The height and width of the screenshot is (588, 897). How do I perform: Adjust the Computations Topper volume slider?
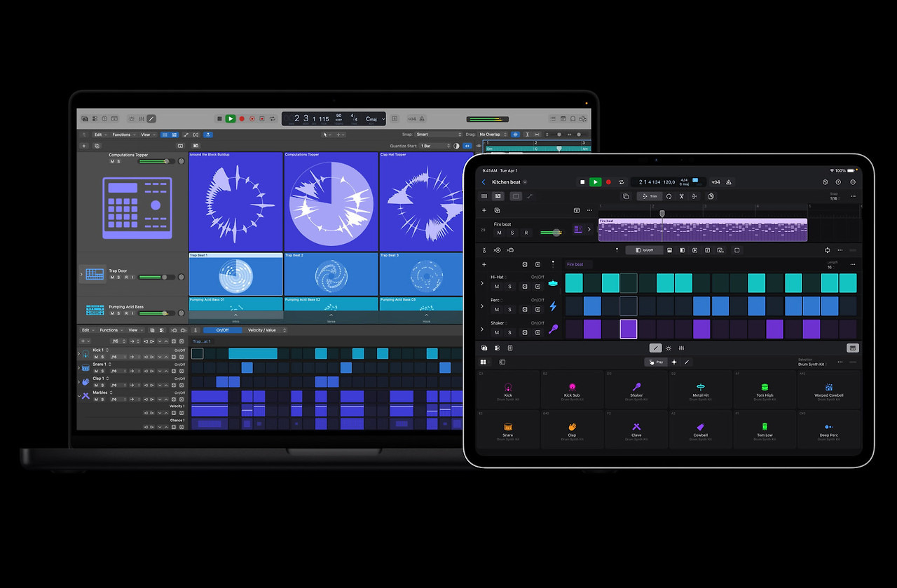tap(156, 161)
